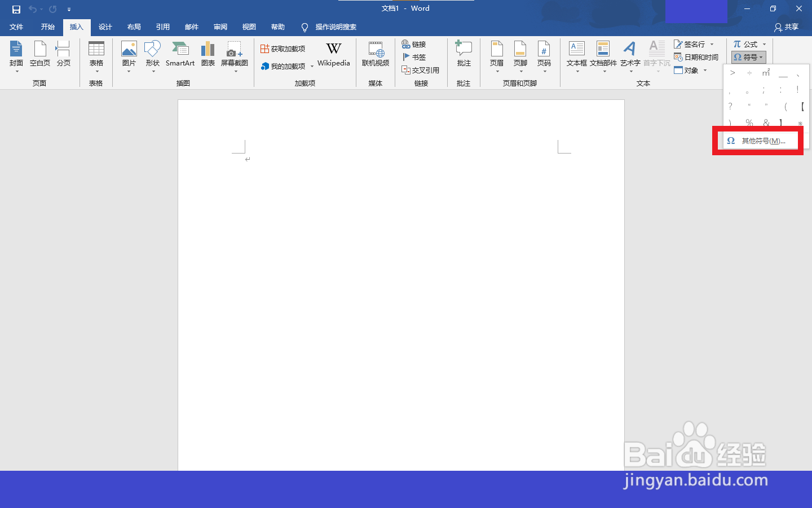Insert 联机视频 online video

376,55
